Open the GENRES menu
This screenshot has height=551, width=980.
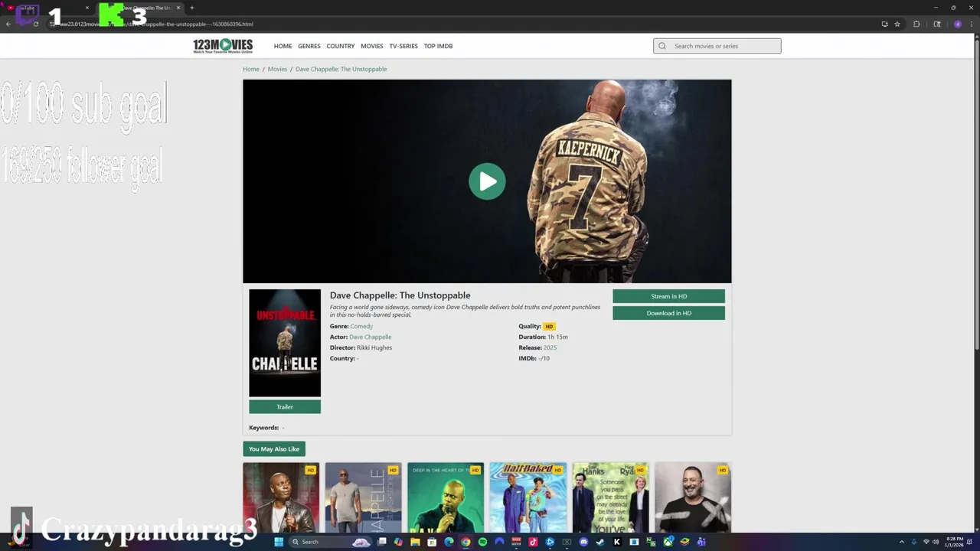309,46
